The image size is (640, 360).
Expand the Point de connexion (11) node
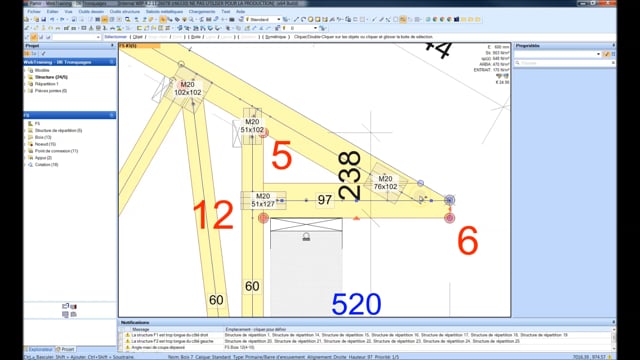coord(25,151)
